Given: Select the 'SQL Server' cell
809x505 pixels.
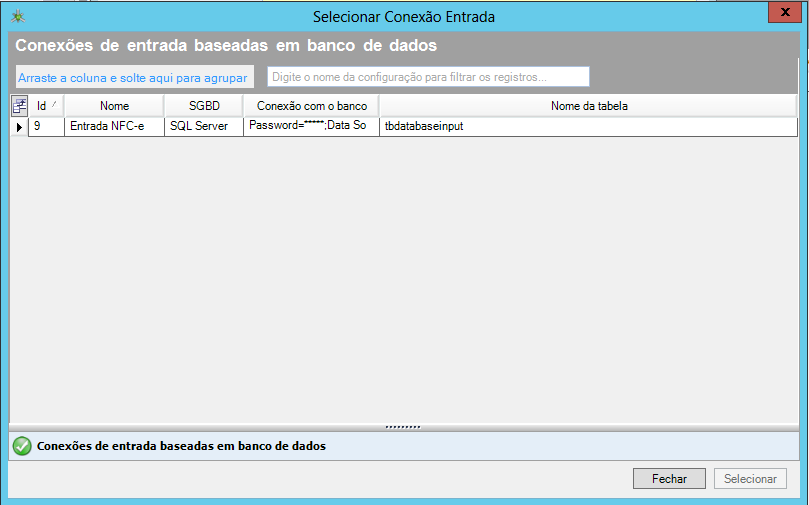Looking at the screenshot, I should 204,126.
